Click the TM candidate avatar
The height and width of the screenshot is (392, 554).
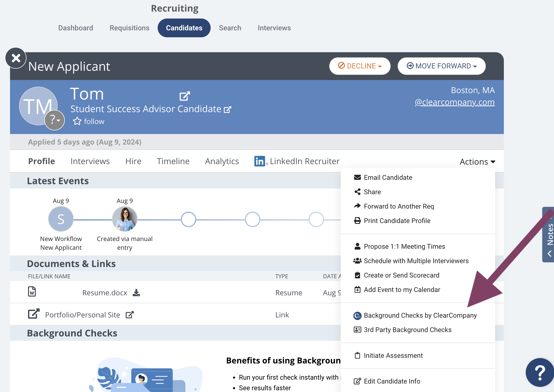(38, 106)
